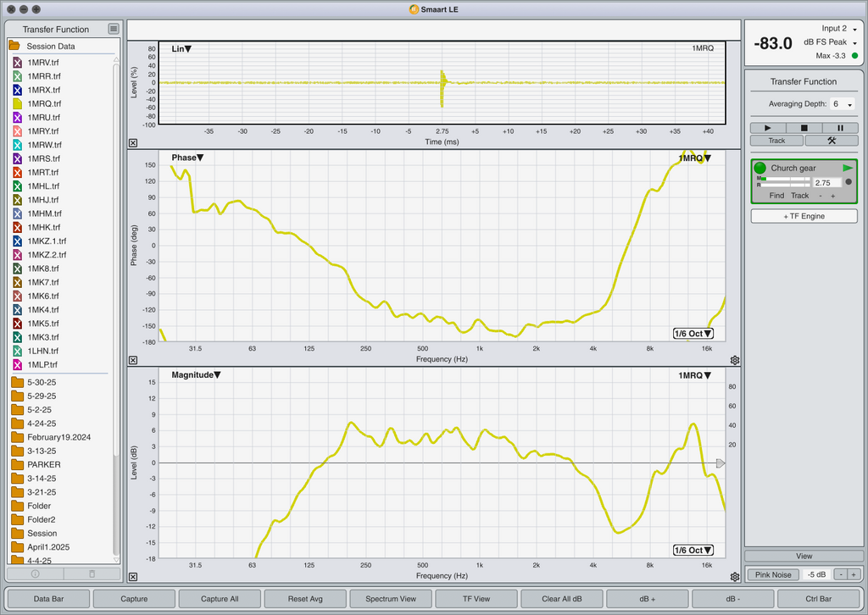Delete the selected trace with the trash icon
Image resolution: width=868 pixels, height=615 pixels.
click(x=92, y=573)
